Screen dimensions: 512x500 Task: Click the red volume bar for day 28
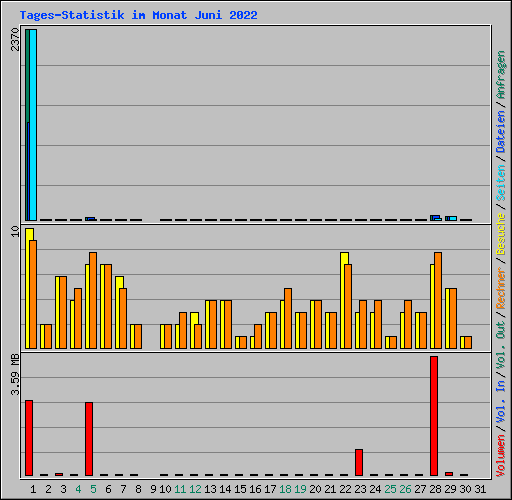(x=434, y=416)
